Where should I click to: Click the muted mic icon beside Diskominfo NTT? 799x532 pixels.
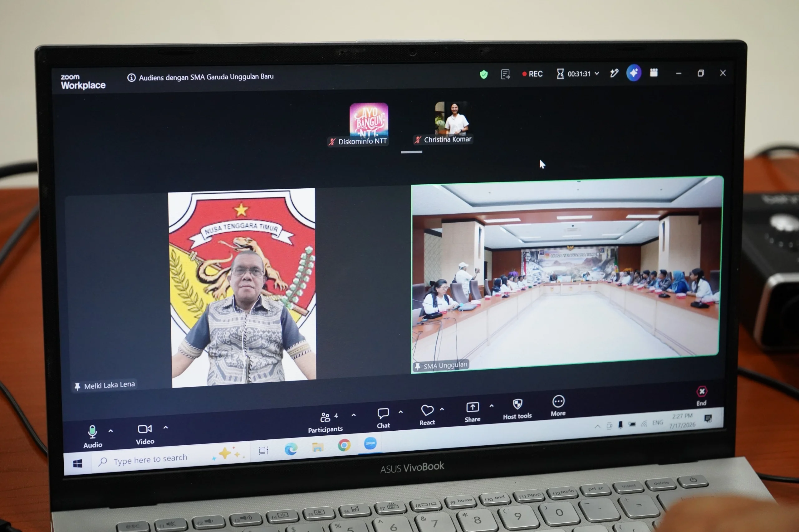(x=332, y=142)
